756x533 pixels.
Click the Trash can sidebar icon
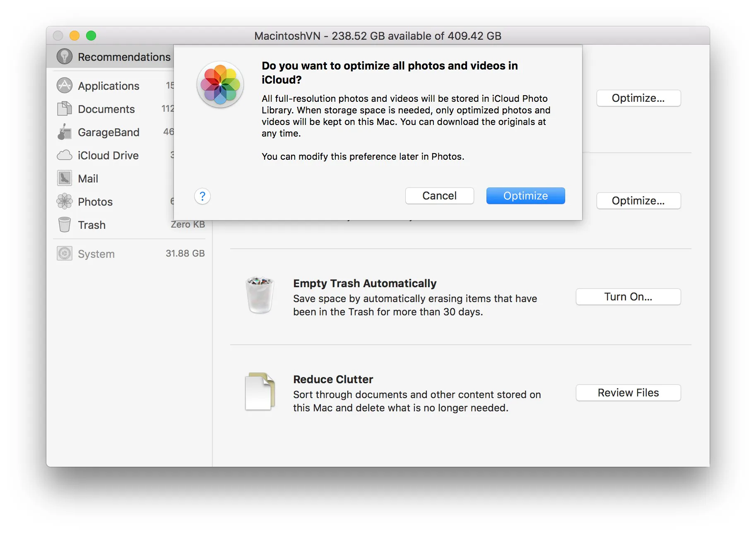pyautogui.click(x=64, y=225)
